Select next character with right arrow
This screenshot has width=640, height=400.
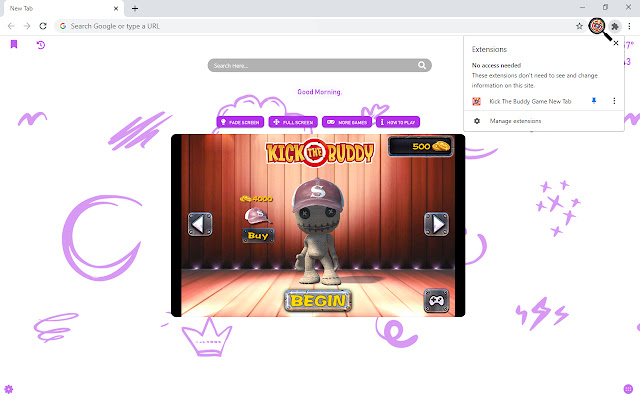[436, 224]
